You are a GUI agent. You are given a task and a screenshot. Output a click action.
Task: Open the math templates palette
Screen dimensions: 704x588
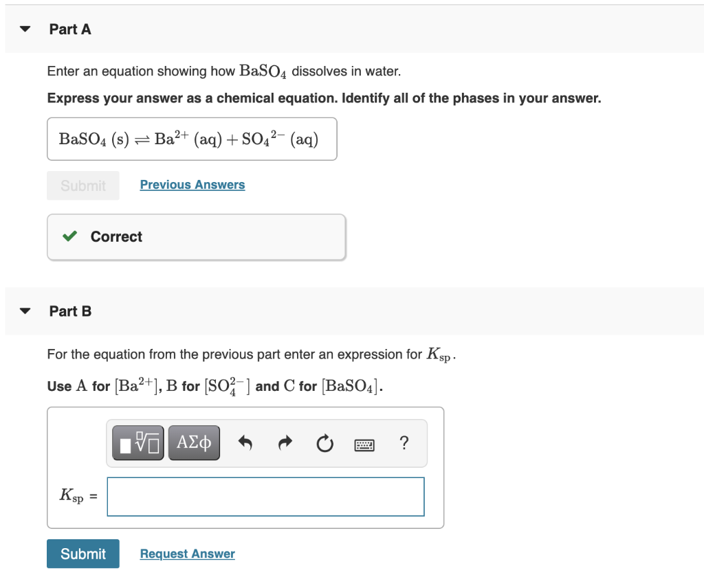pos(137,442)
